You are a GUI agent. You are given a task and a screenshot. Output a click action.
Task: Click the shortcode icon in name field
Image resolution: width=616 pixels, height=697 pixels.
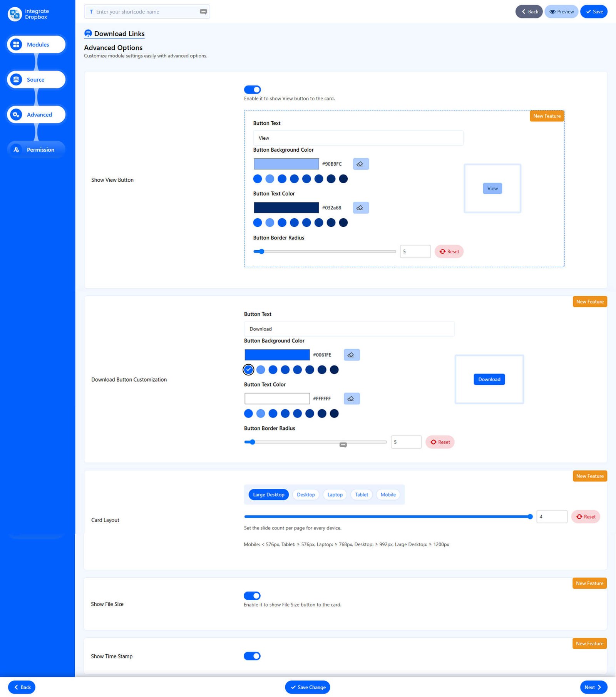[203, 12]
